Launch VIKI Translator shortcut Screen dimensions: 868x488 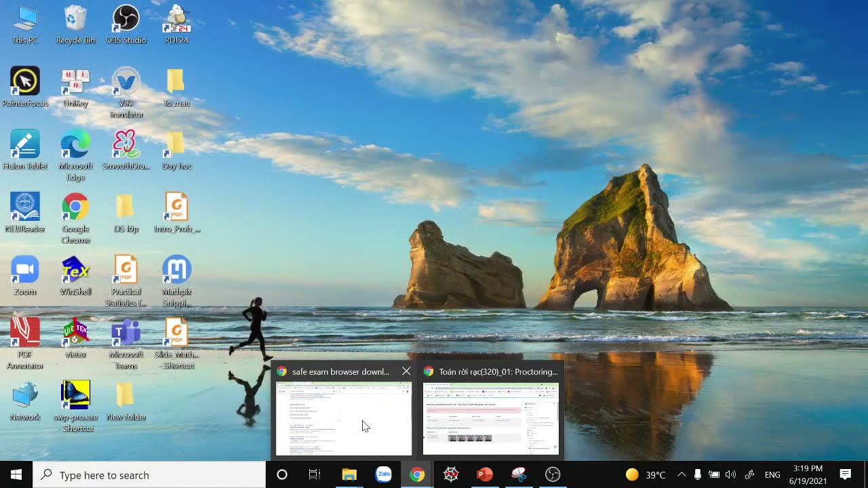[125, 93]
